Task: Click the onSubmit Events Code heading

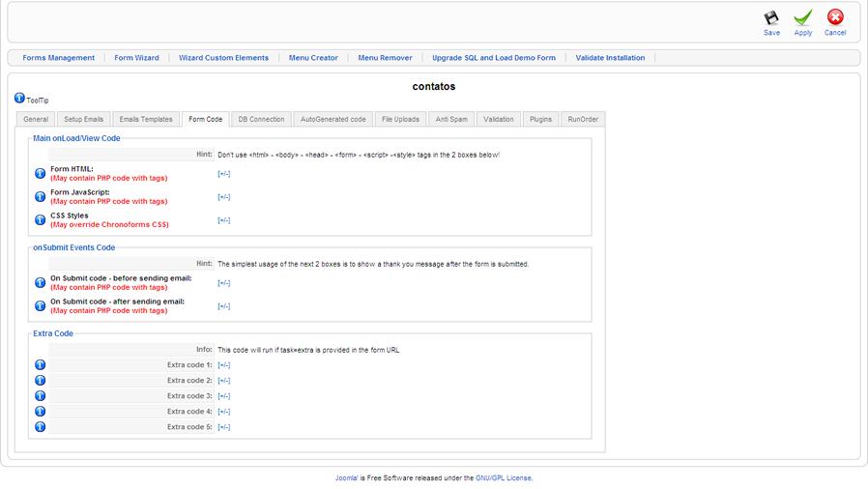Action: (74, 247)
